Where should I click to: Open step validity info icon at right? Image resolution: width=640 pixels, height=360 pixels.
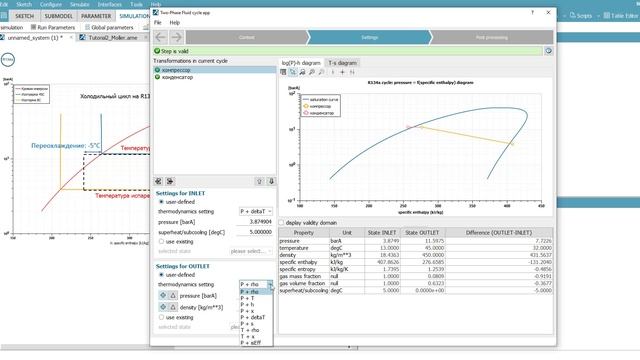548,51
